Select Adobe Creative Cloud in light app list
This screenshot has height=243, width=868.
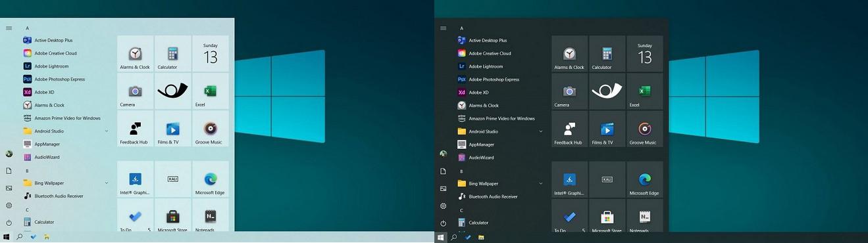point(66,53)
